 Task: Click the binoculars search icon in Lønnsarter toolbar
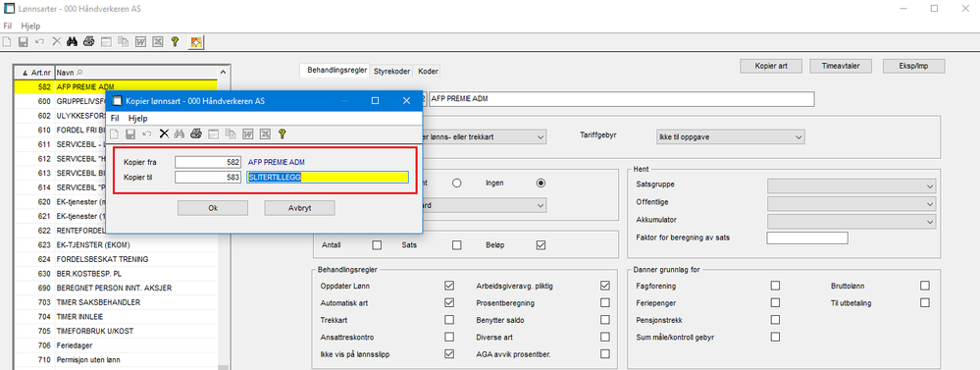[x=72, y=42]
